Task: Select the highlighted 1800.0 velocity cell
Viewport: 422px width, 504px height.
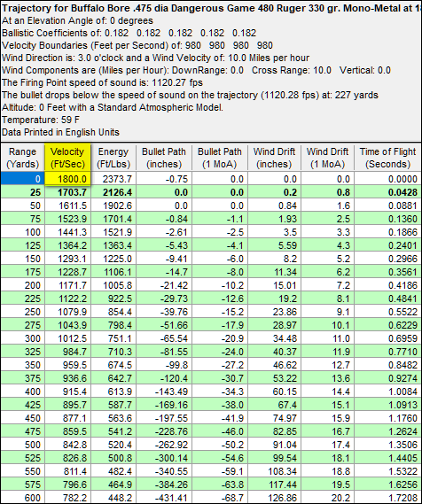Action: click(x=67, y=179)
